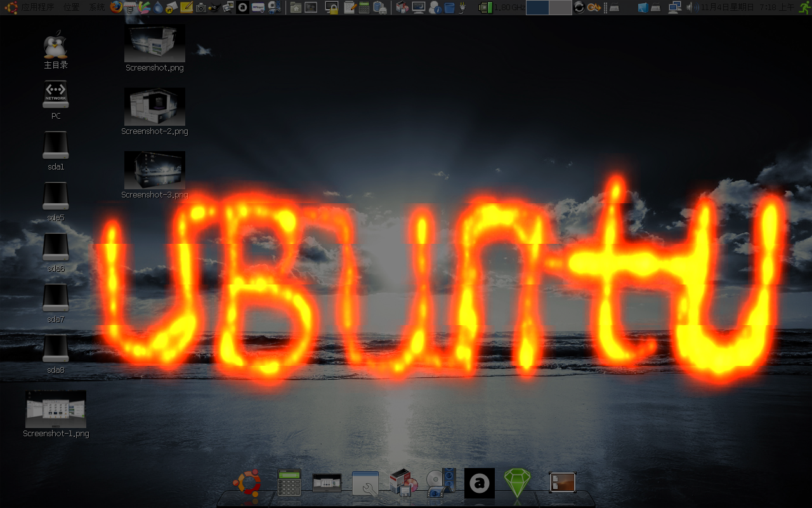Launch calculator from the bottom dock
The height and width of the screenshot is (508, 812).
tap(289, 483)
